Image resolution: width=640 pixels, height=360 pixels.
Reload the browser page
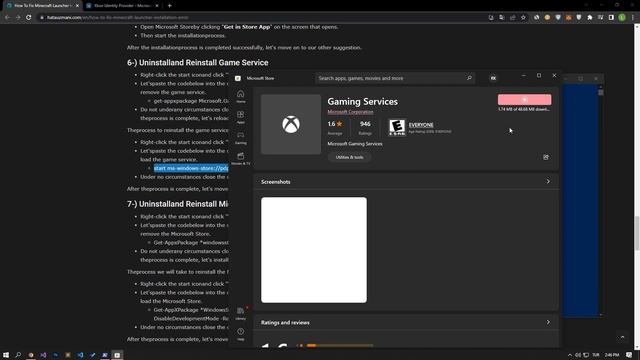(x=29, y=18)
